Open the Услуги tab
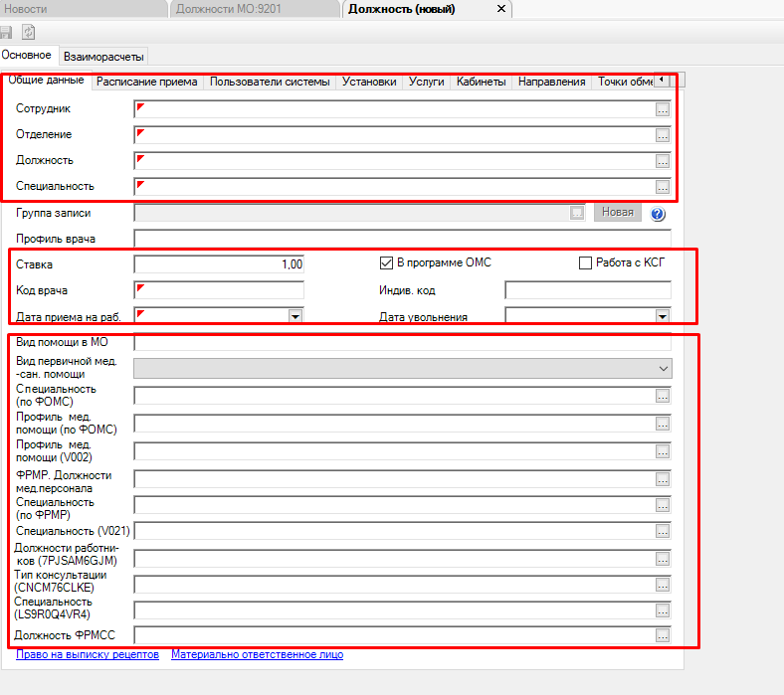This screenshot has width=784, height=695. tap(427, 82)
